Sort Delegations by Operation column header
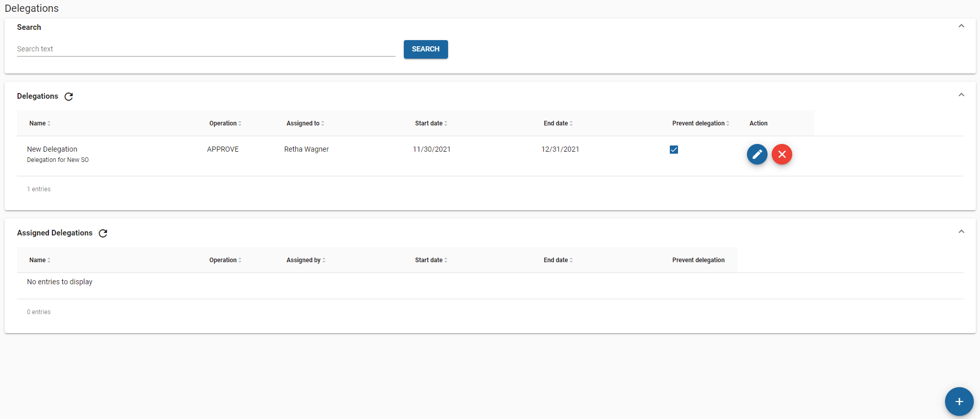The width and height of the screenshot is (980, 419). pyautogui.click(x=225, y=123)
